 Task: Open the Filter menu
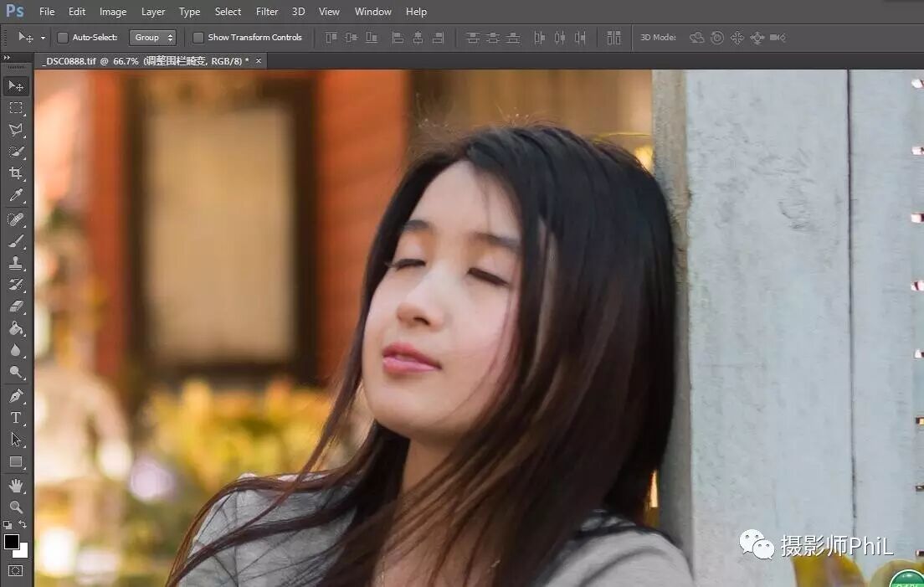coord(267,12)
